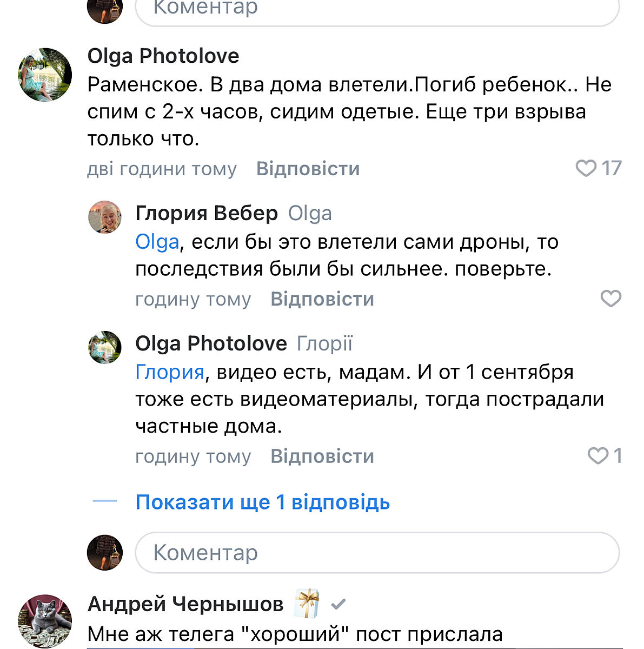This screenshot has height=649, width=644.
Task: Click verified checkmark beside Андрей Чернышов
Action: [338, 604]
